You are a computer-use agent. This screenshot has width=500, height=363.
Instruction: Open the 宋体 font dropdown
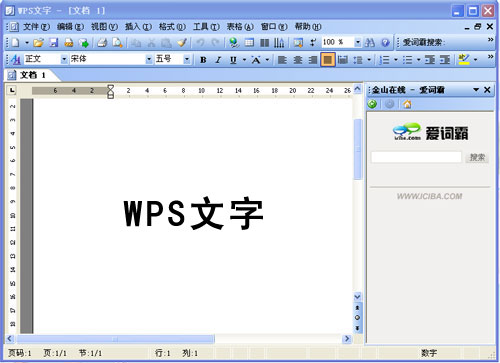[x=149, y=59]
